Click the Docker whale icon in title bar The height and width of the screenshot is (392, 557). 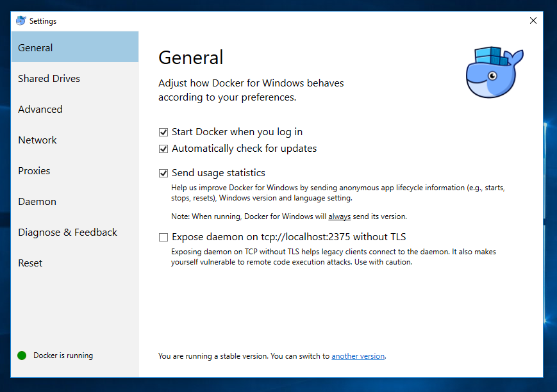tap(21, 21)
